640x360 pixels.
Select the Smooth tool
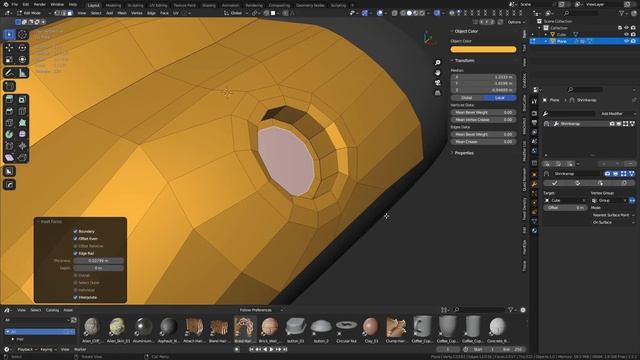[22, 134]
